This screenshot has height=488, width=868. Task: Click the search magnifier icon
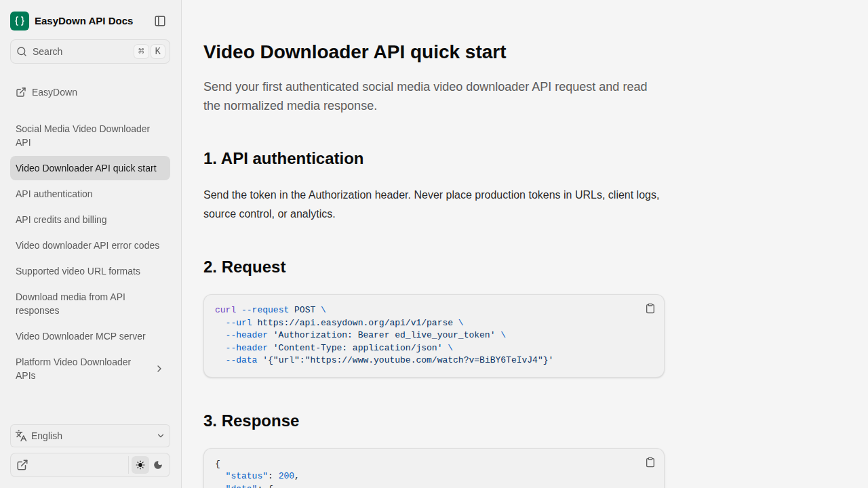tap(22, 52)
